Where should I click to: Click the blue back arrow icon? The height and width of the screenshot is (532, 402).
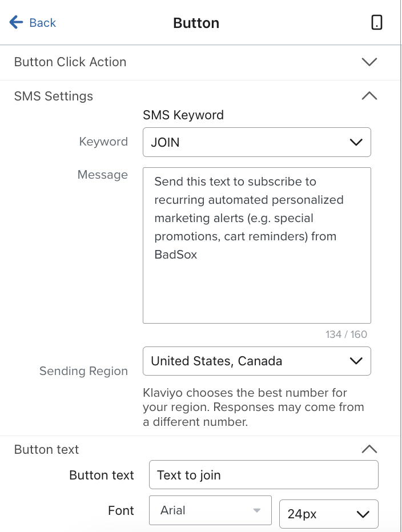coord(14,22)
